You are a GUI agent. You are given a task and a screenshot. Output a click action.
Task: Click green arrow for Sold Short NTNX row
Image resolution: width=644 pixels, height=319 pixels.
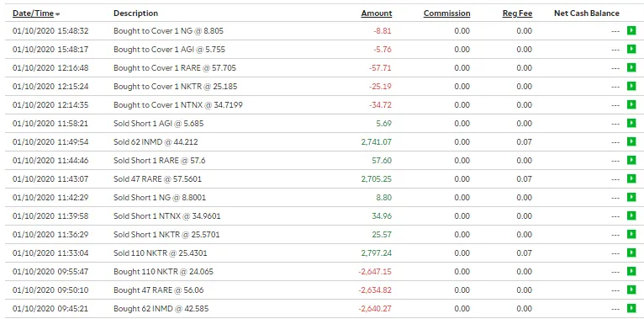click(631, 215)
